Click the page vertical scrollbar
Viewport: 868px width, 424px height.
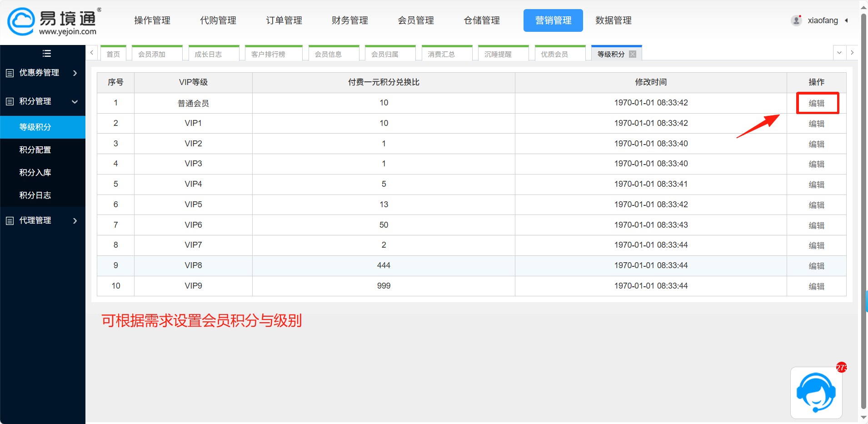coord(863,209)
